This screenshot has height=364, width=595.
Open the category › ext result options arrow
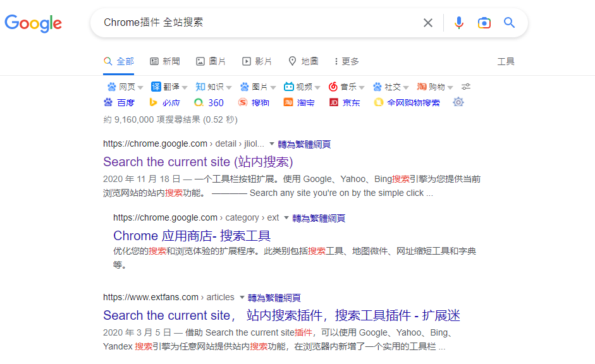click(286, 217)
